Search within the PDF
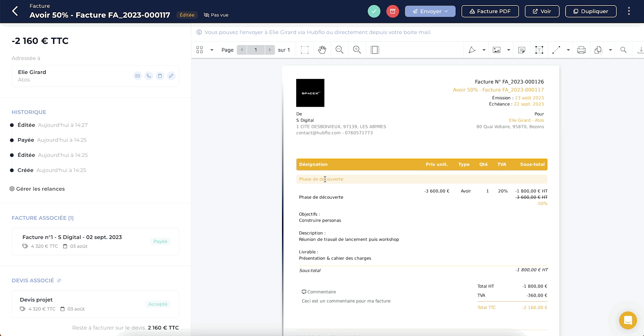 623,50
